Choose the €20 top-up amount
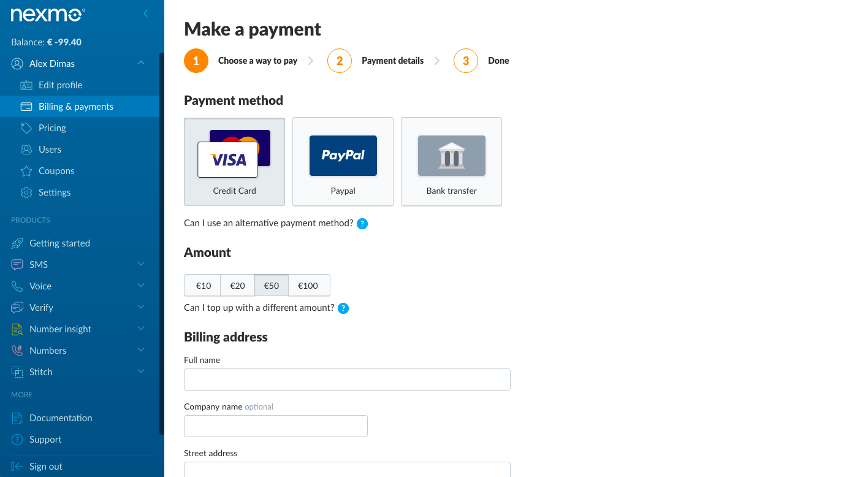Viewport: 868px width, 477px height. coord(237,286)
